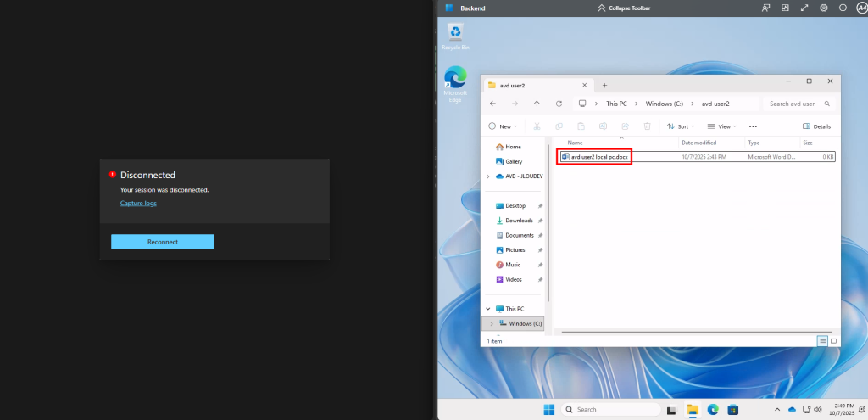Image resolution: width=868 pixels, height=420 pixels.
Task: Open the Sort dropdown menu
Action: (x=678, y=126)
